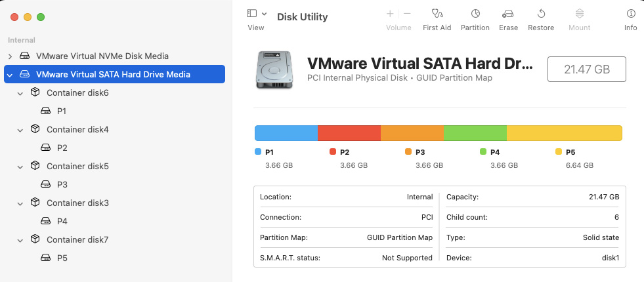Click the Mount toolbar icon
Image resolution: width=644 pixels, height=282 pixels.
click(x=579, y=14)
